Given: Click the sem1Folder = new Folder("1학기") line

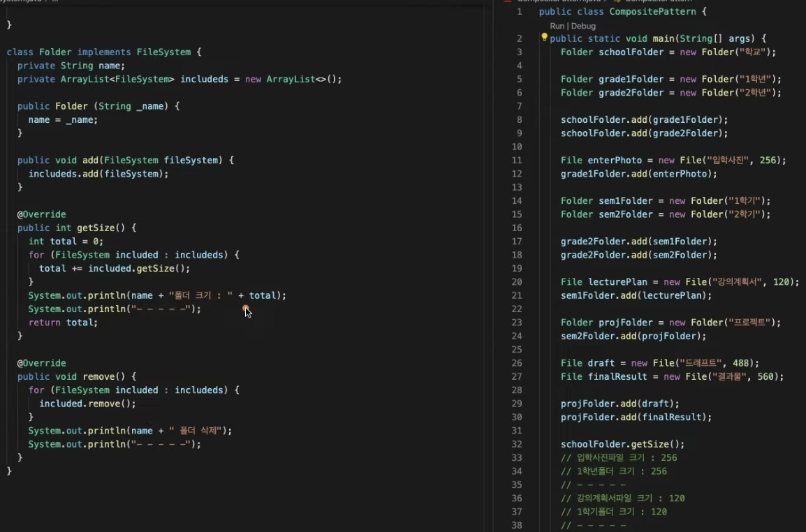Looking at the screenshot, I should [x=666, y=201].
